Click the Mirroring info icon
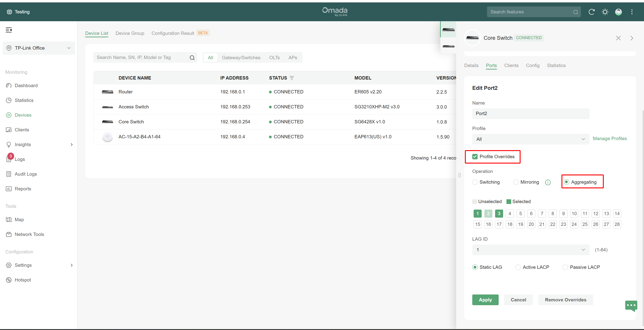This screenshot has height=330, width=644. pyautogui.click(x=547, y=182)
